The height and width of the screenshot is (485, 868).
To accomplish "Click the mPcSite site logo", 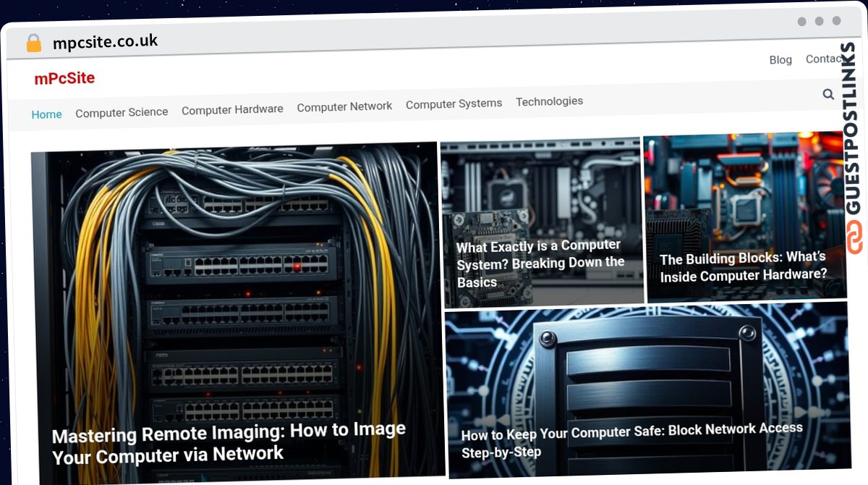I will point(64,78).
